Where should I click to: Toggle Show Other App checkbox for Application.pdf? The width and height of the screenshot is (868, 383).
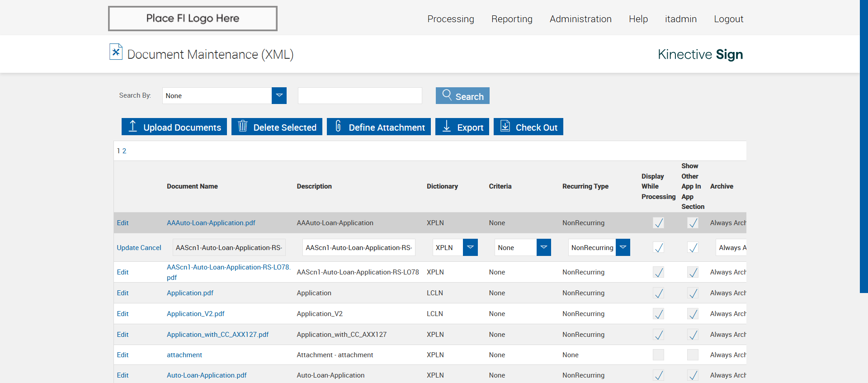point(693,293)
